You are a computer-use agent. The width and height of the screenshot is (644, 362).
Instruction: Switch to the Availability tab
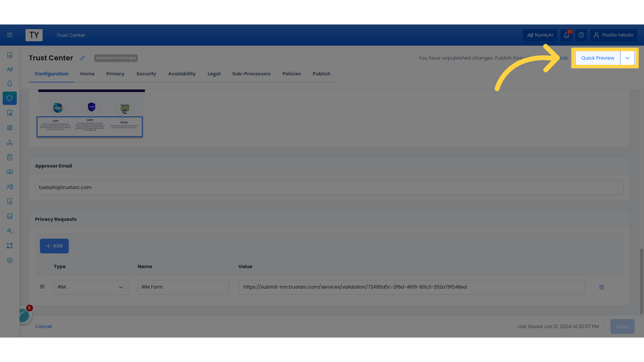(x=182, y=74)
